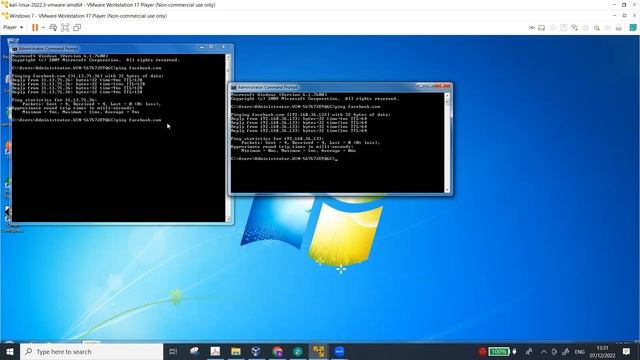This screenshot has width=640, height=360.
Task: Click the Windows Start button
Action: pyautogui.click(x=10, y=351)
